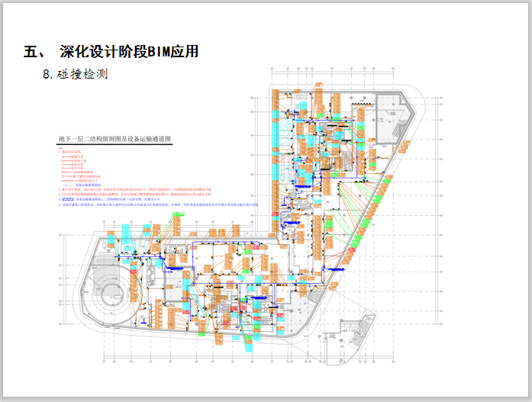
Task: Click the blue note line 5 about equipment passage
Action: pyautogui.click(x=153, y=205)
